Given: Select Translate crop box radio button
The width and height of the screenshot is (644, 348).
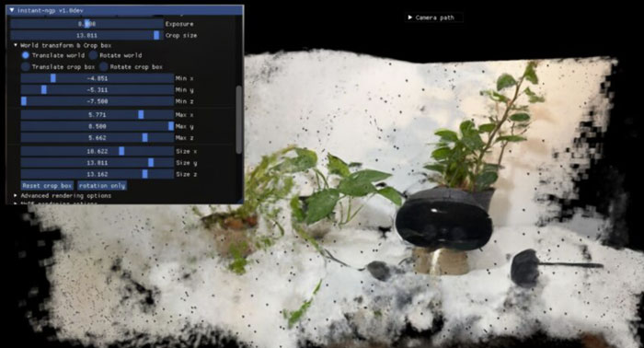Looking at the screenshot, I should [26, 66].
